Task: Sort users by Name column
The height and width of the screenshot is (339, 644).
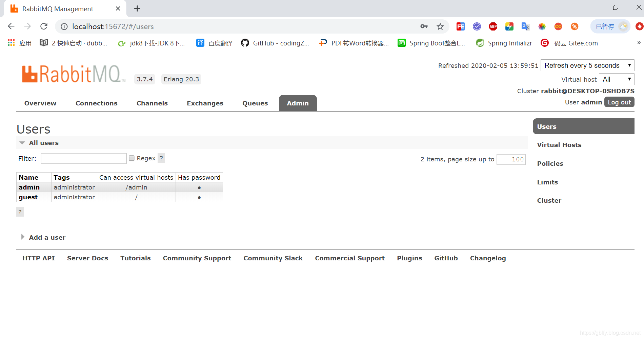Action: [x=28, y=177]
